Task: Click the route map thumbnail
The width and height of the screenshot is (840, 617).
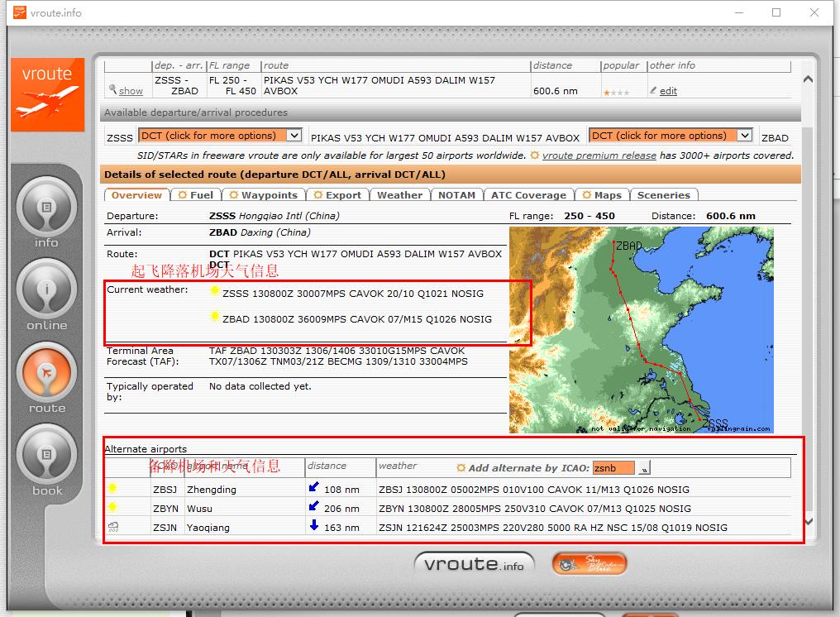Action: point(641,329)
